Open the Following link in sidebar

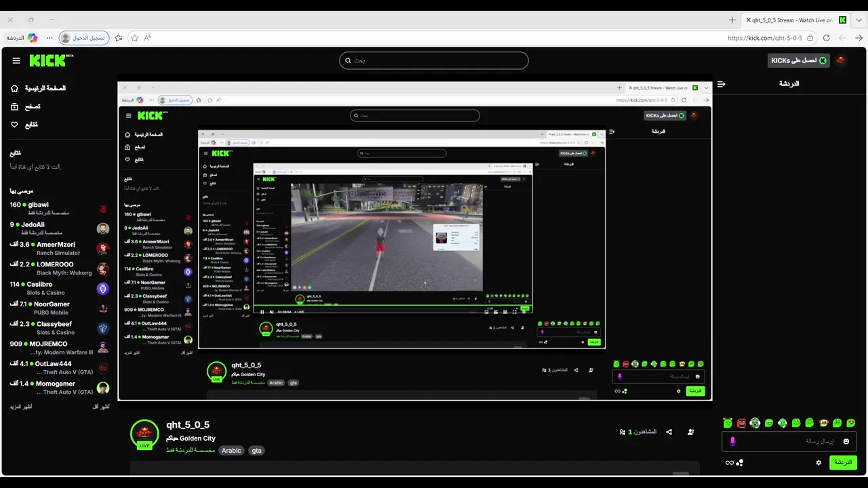[x=24, y=125]
